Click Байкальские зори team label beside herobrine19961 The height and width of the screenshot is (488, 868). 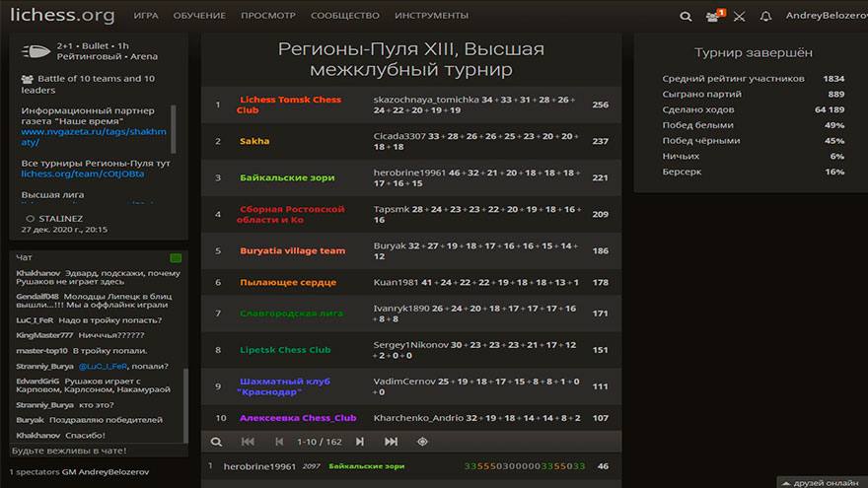[x=367, y=466]
